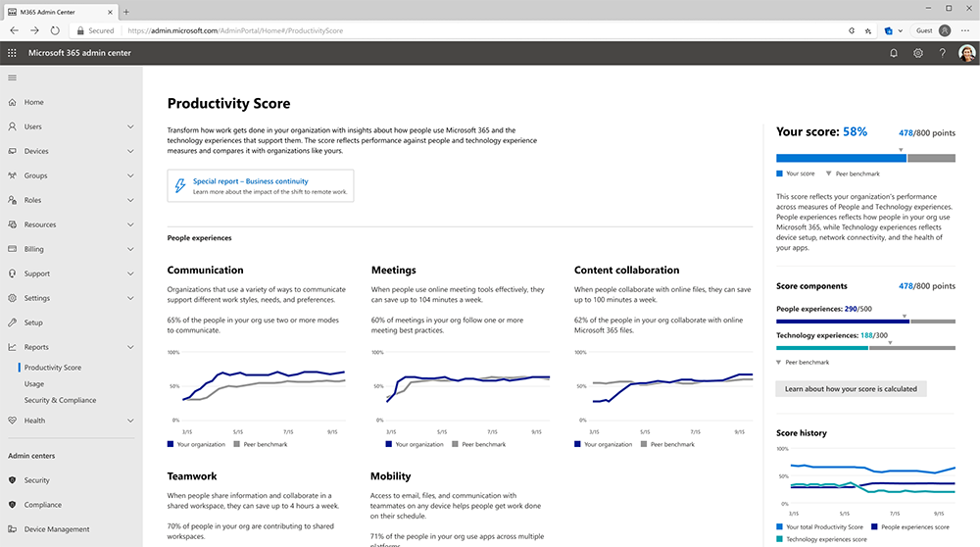This screenshot has height=547, width=980.
Task: Open Security & Compliance report item
Action: click(x=60, y=400)
